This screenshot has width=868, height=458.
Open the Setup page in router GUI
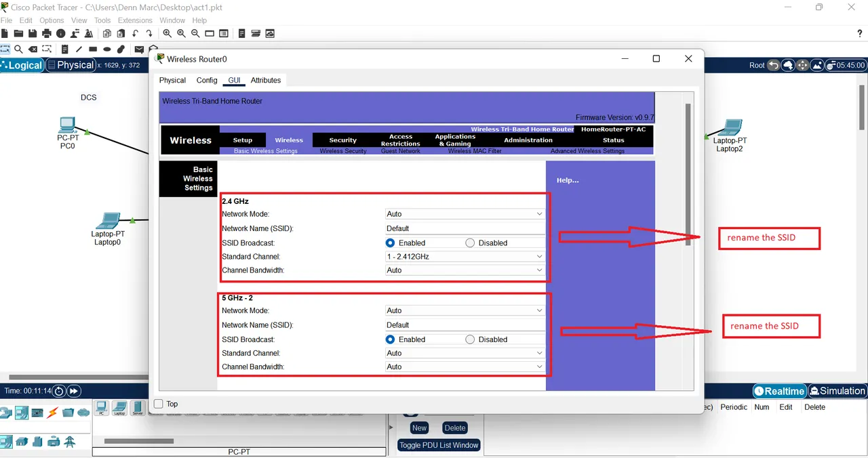pyautogui.click(x=243, y=140)
